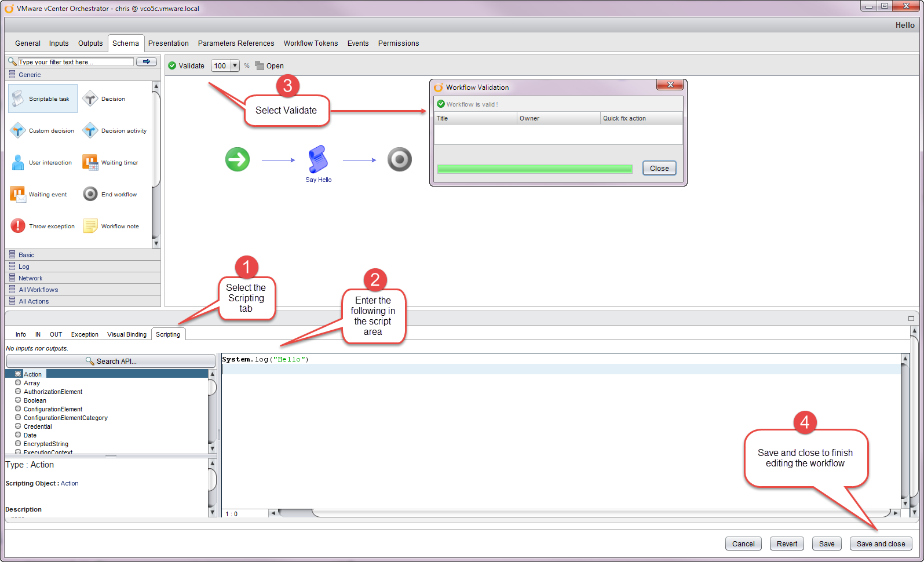Viewport: 924px width, 562px height.
Task: Select AuthorizationElement in the API list
Action: coord(53,392)
